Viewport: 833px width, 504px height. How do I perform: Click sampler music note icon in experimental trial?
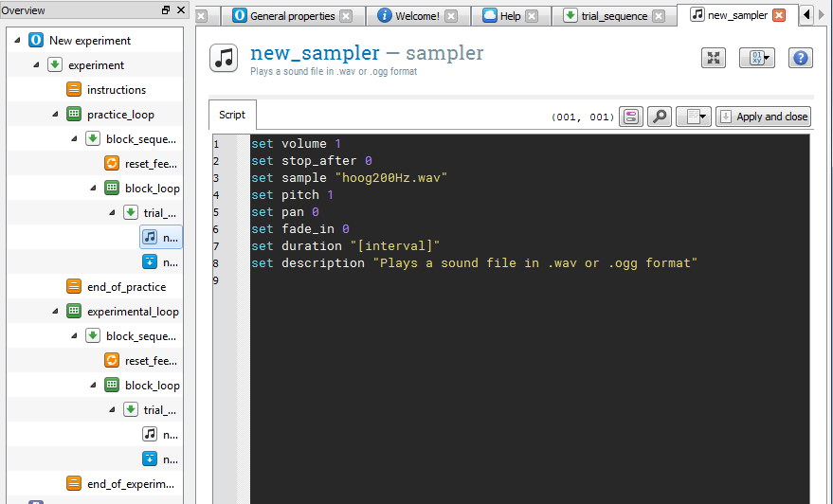coord(150,434)
